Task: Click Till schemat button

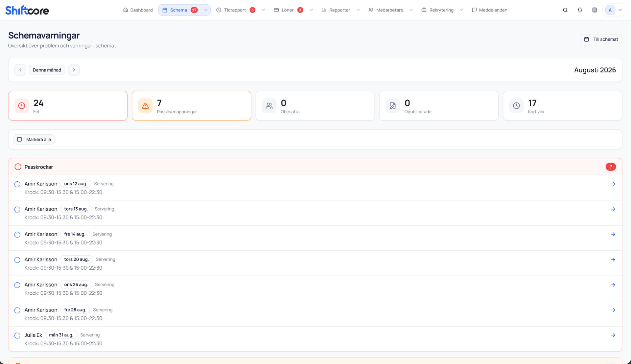Action: 601,39
